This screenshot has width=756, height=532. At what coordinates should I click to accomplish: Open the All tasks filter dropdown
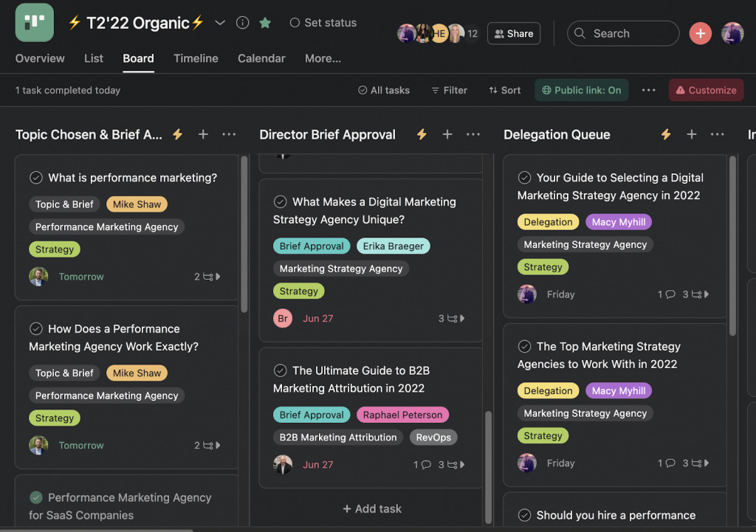[x=384, y=90]
